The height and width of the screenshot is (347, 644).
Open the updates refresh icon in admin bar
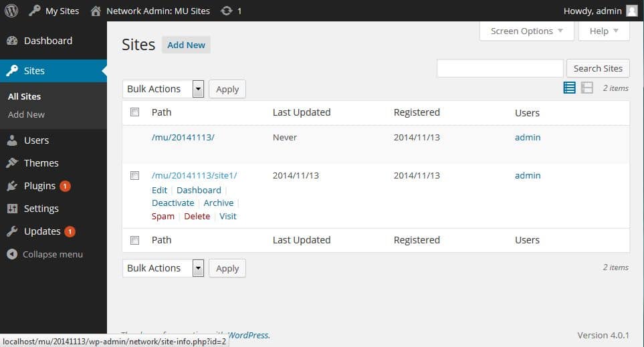(227, 11)
